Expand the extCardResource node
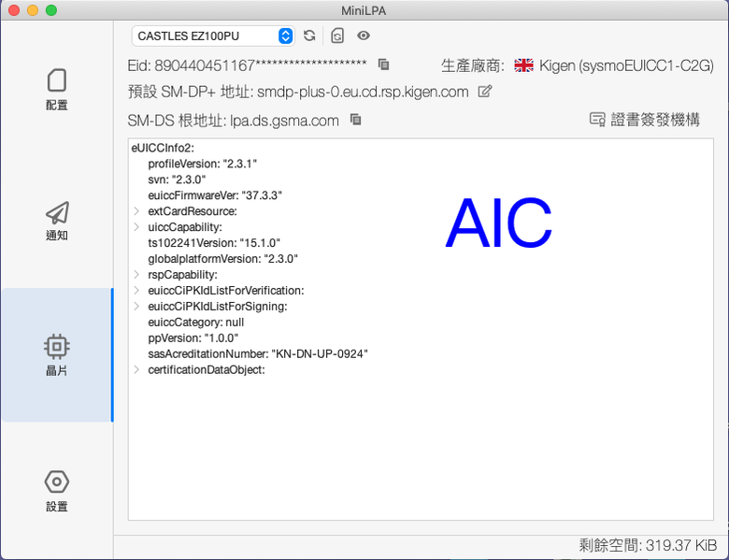This screenshot has height=560, width=729. click(136, 211)
